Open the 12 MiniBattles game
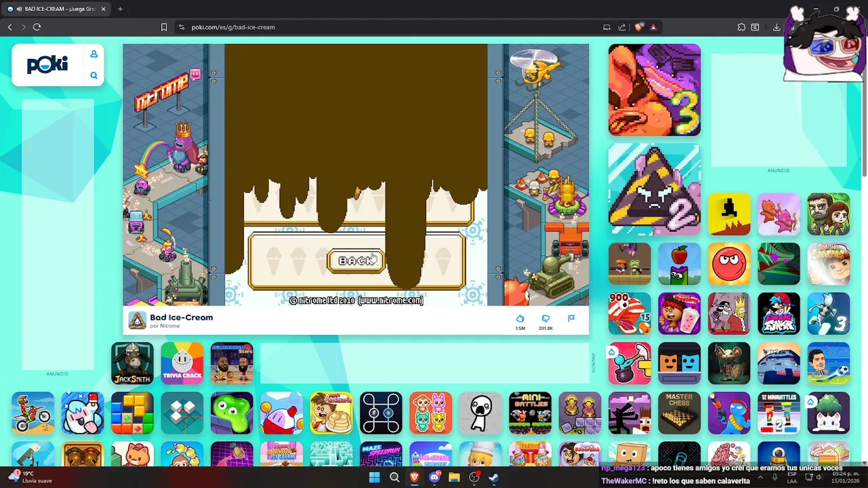Screen dimensions: 868x488 (x=779, y=413)
